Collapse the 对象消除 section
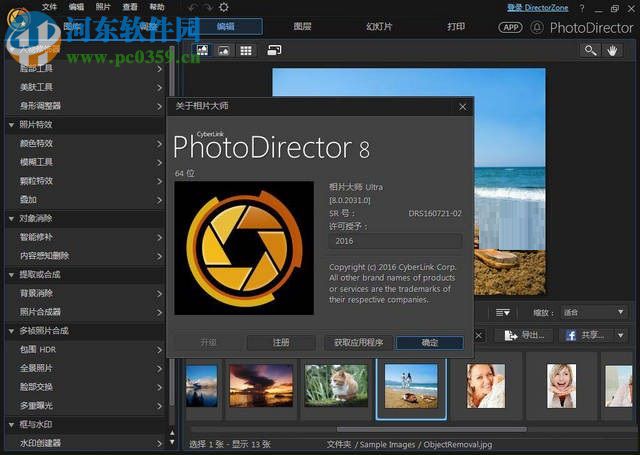 click(x=11, y=219)
